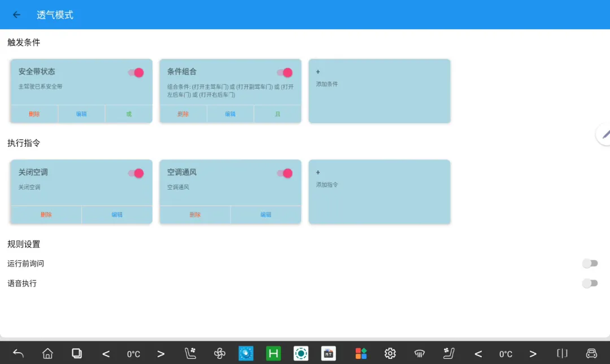Delete the 空调通风 command
The height and width of the screenshot is (364, 610).
[195, 214]
